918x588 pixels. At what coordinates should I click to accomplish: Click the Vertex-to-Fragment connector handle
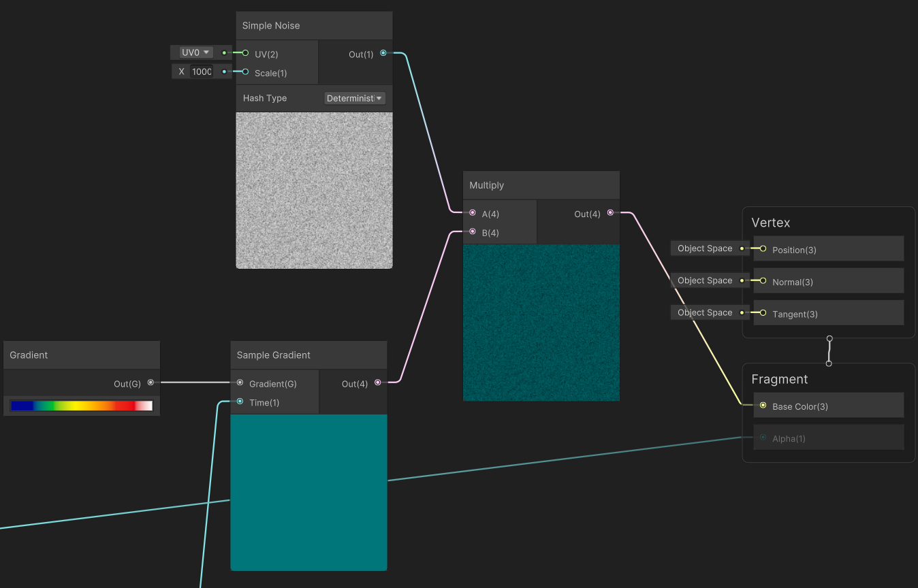coord(829,350)
